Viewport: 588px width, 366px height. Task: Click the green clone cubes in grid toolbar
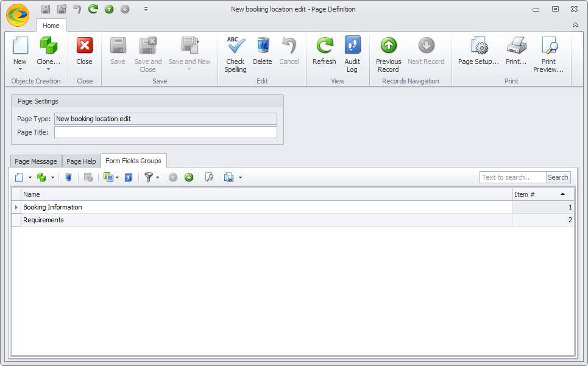coord(41,177)
